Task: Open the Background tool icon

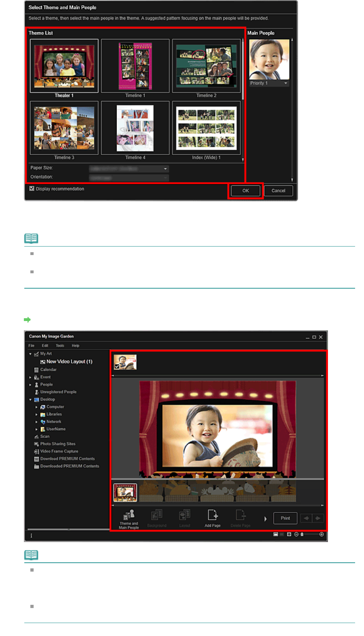Action: (157, 518)
